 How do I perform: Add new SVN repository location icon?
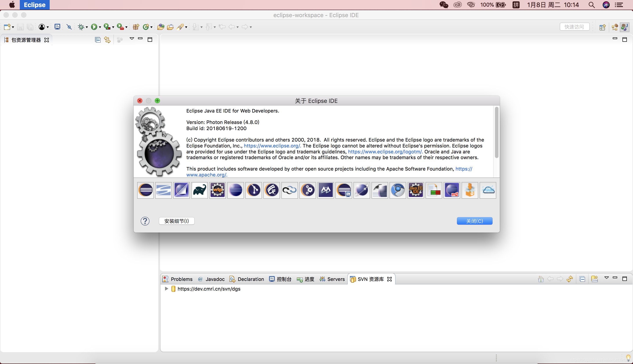[595, 279]
